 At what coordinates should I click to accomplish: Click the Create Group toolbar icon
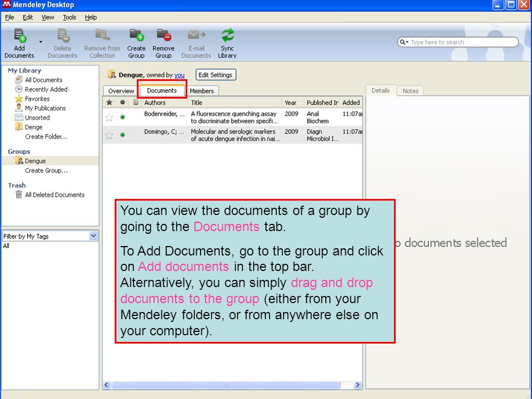[x=136, y=35]
